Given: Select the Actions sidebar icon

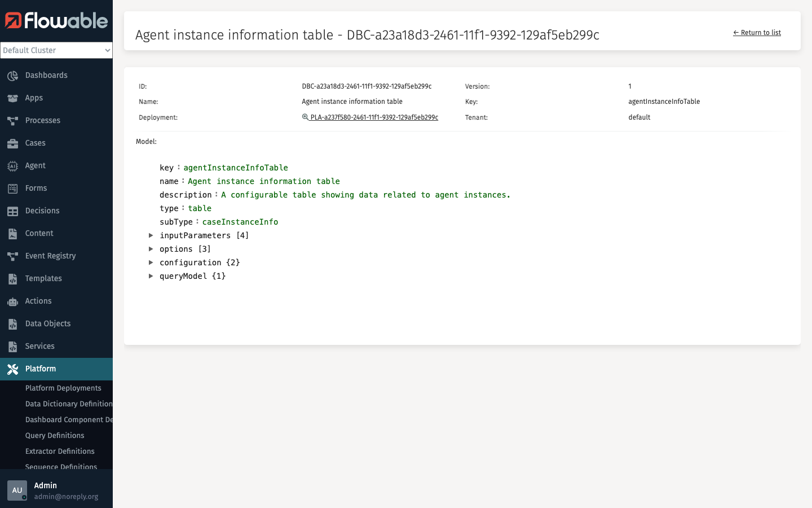Looking at the screenshot, I should (13, 301).
